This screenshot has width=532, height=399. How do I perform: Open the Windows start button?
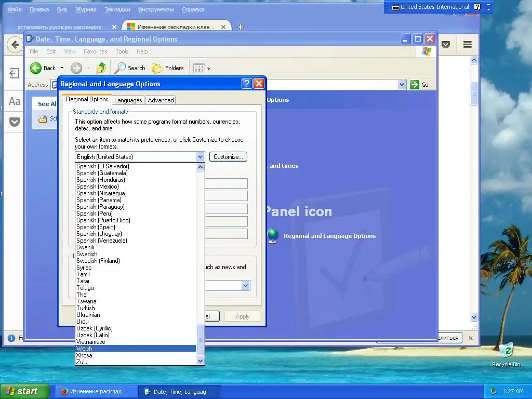pyautogui.click(x=25, y=392)
